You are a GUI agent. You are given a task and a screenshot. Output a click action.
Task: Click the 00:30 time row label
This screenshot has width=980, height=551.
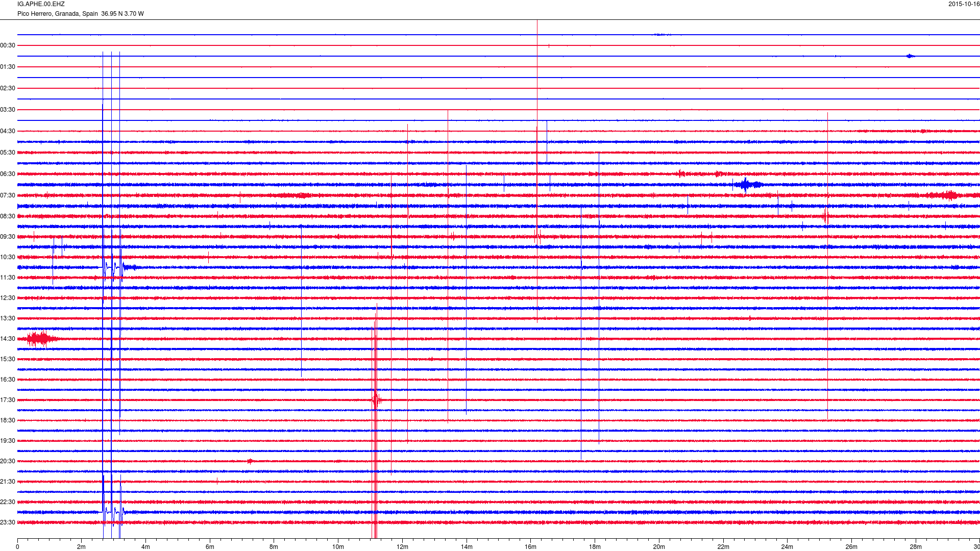tap(8, 45)
